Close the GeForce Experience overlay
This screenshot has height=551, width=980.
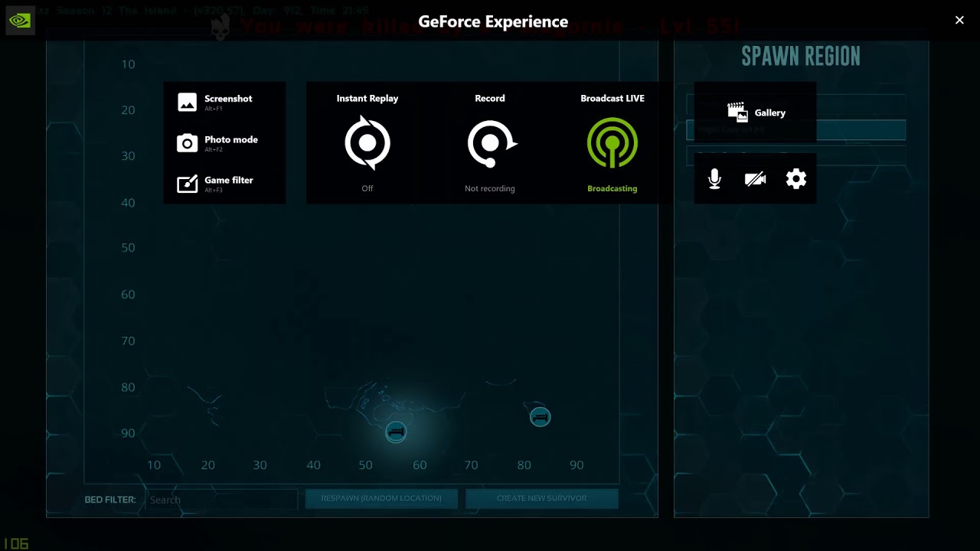point(959,21)
